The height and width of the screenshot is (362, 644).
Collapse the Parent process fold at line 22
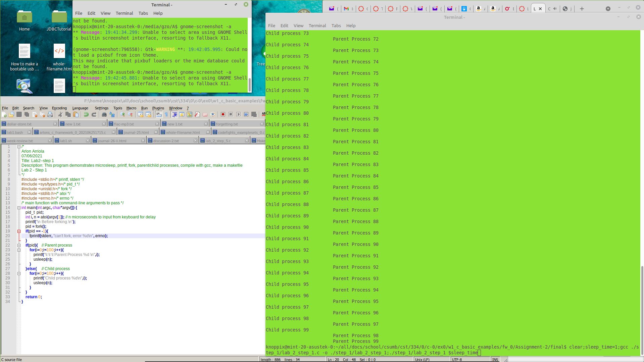pos(19,245)
